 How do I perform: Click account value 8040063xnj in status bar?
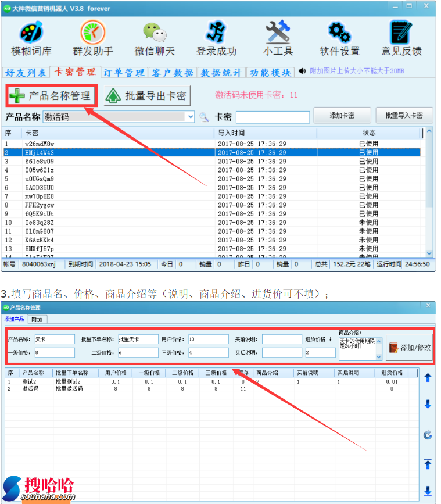(39, 264)
